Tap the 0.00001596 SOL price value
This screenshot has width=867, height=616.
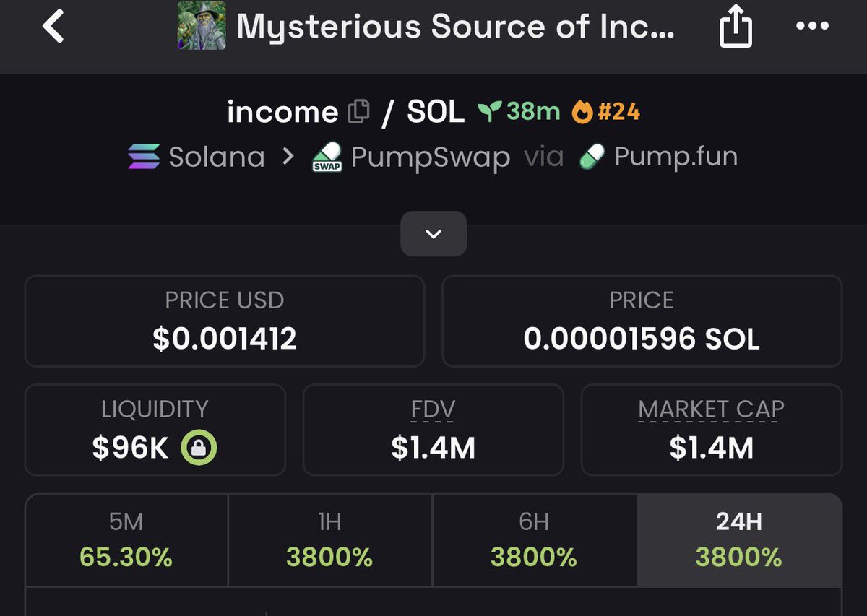point(642,339)
